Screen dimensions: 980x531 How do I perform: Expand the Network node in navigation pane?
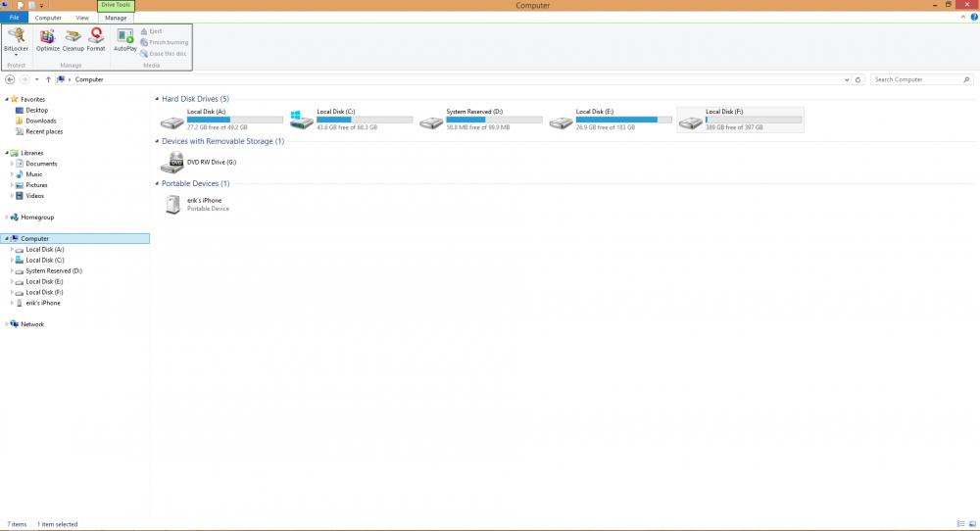coord(7,324)
